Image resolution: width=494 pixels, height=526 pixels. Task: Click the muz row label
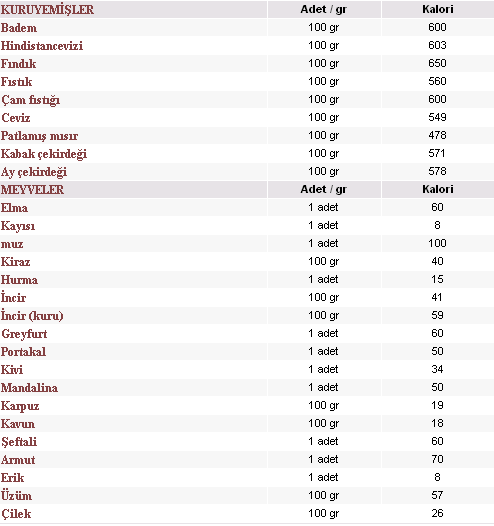tap(12, 244)
